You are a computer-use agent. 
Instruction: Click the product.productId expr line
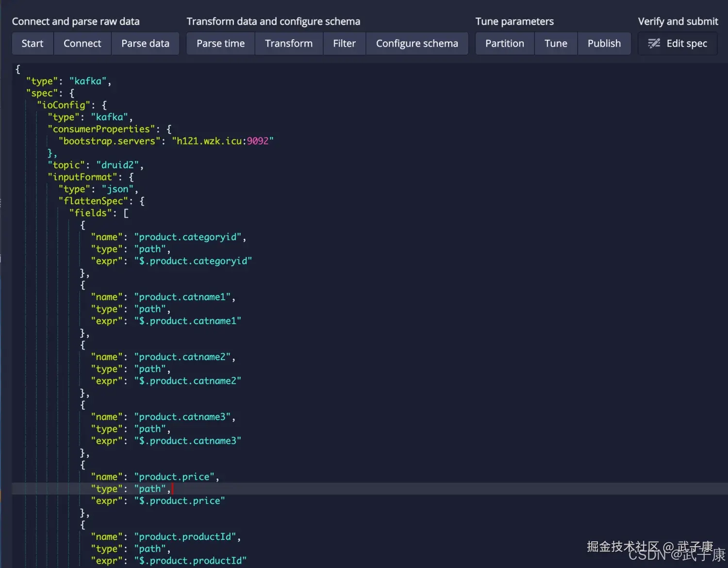tap(167, 560)
